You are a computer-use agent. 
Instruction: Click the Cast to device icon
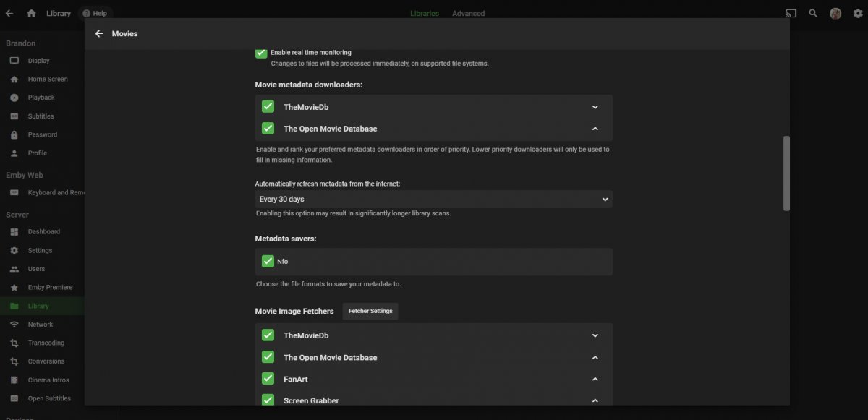pos(791,13)
